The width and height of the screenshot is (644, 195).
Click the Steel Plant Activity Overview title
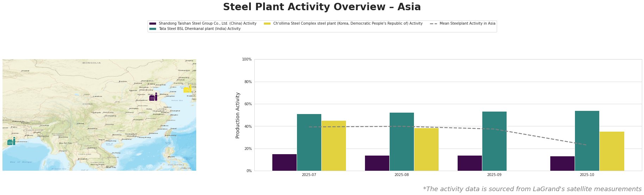322,7
